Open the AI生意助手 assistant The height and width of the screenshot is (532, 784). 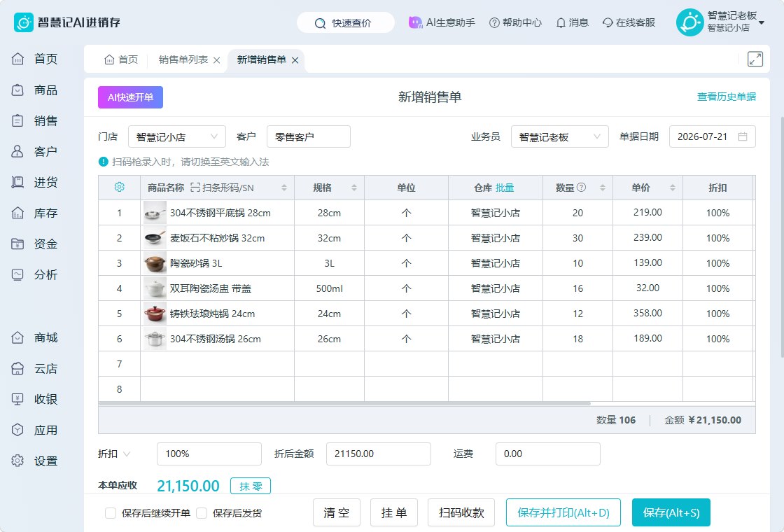pos(442,22)
